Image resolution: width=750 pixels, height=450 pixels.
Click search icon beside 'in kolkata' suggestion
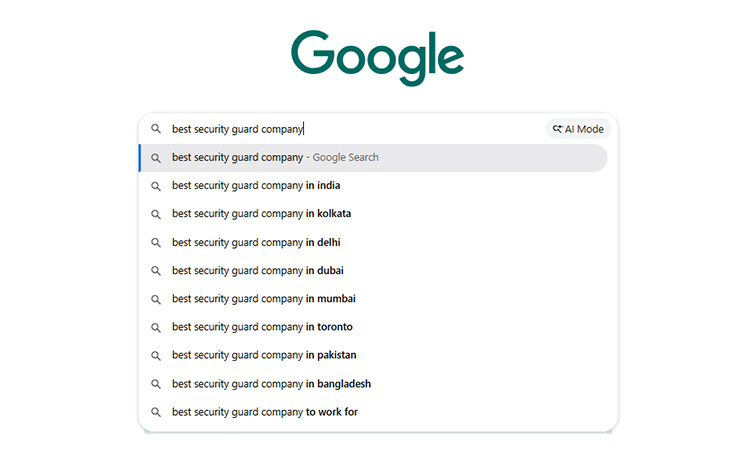pos(156,214)
